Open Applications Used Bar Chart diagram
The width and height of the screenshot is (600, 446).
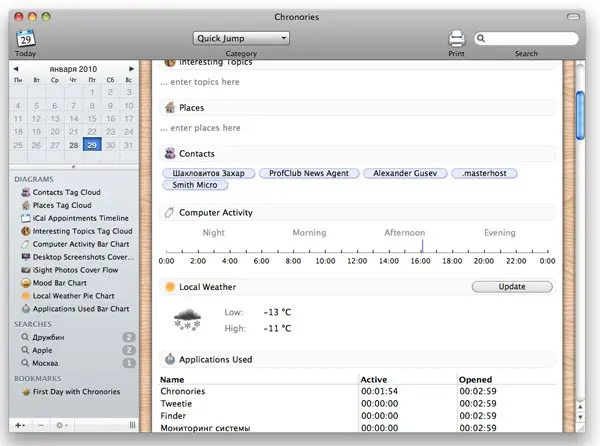pyautogui.click(x=81, y=309)
